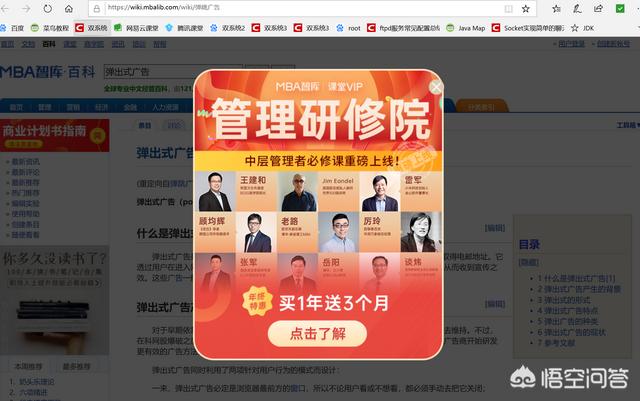This screenshot has width=640, height=401.
Task: Click the forward navigation arrow
Action: click(26, 8)
